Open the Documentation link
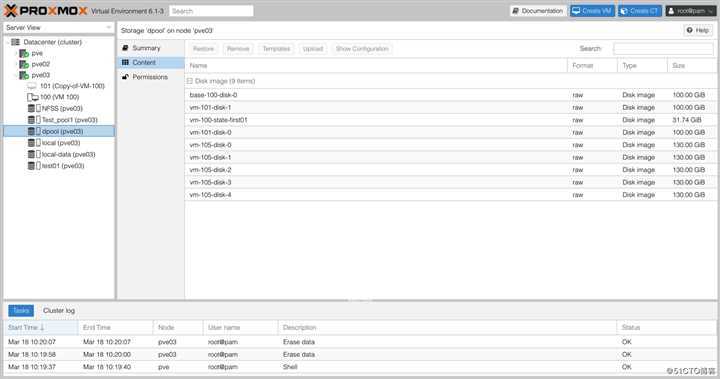The image size is (720, 379). (x=537, y=11)
